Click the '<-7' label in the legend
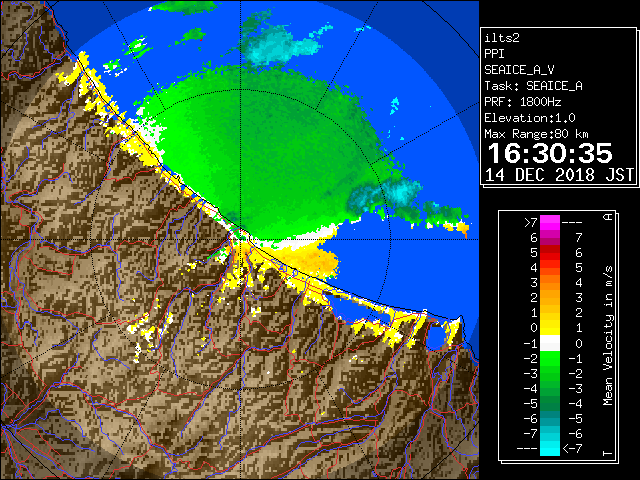Screen dimensions: 640x480 pos(572,449)
